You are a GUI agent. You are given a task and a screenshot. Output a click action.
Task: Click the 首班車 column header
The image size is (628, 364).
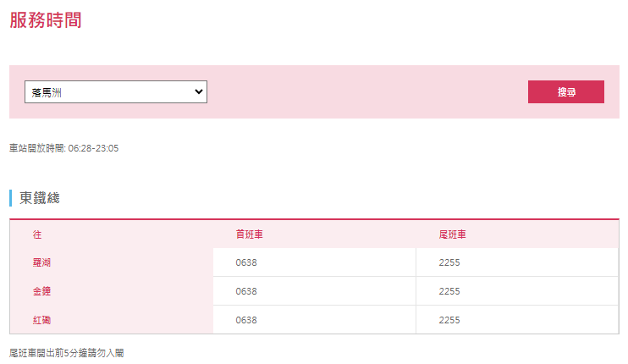(x=249, y=234)
